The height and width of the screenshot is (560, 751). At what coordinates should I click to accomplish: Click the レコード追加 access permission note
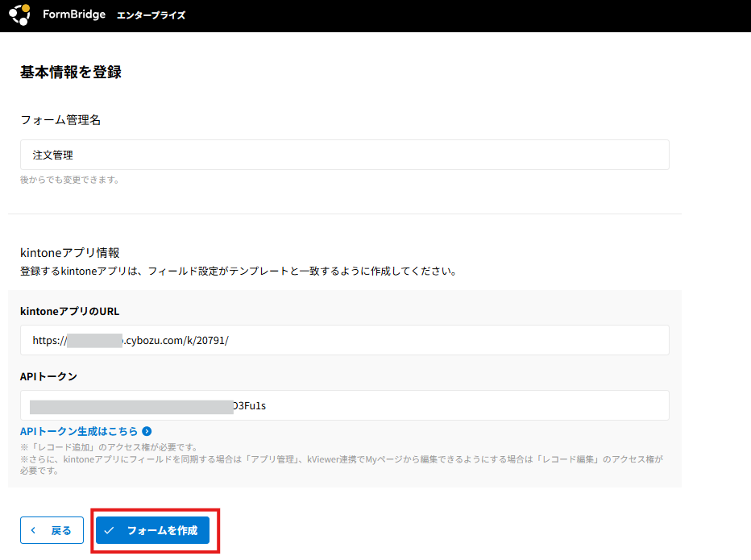[x=109, y=447]
